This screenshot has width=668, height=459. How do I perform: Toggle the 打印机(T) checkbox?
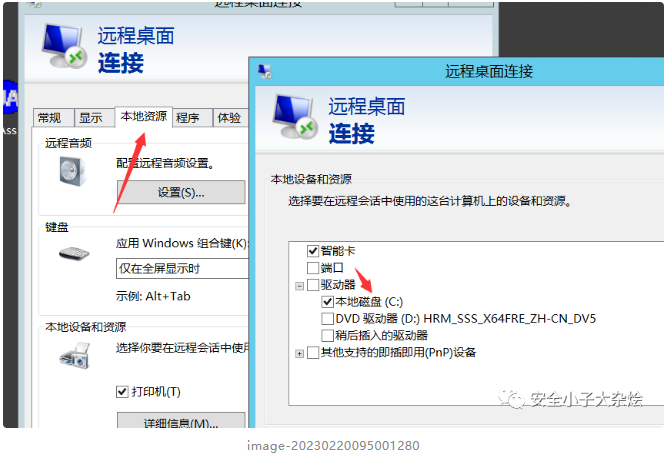pyautogui.click(x=122, y=391)
